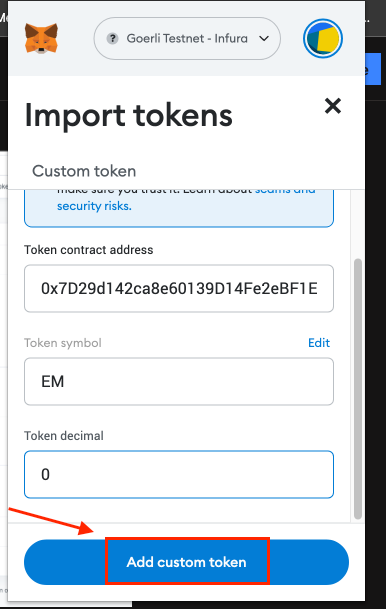Open the security risks link
Screen dimensions: 386x609
tap(94, 206)
